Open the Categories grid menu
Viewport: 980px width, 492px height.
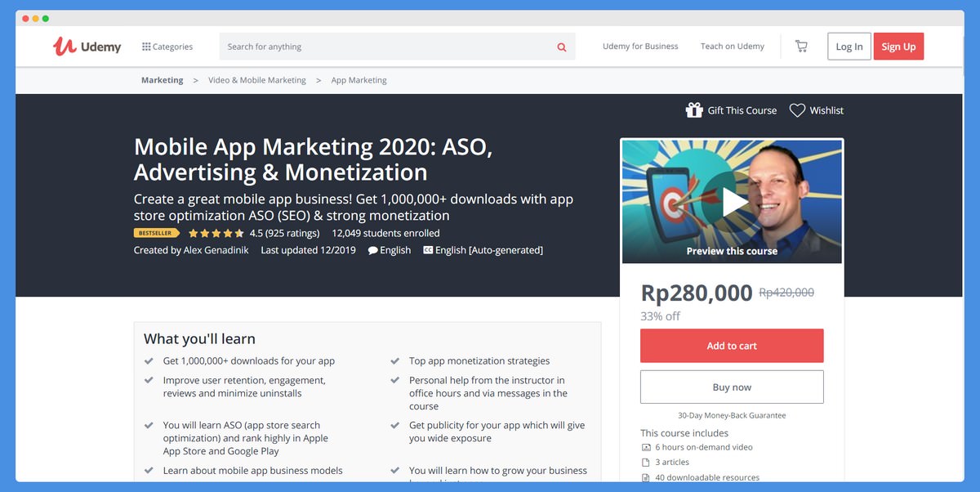click(x=167, y=47)
